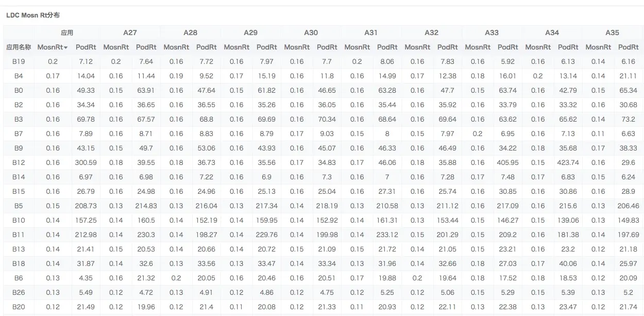Click the 应用名称 column header
This screenshot has width=644, height=316.
point(19,47)
